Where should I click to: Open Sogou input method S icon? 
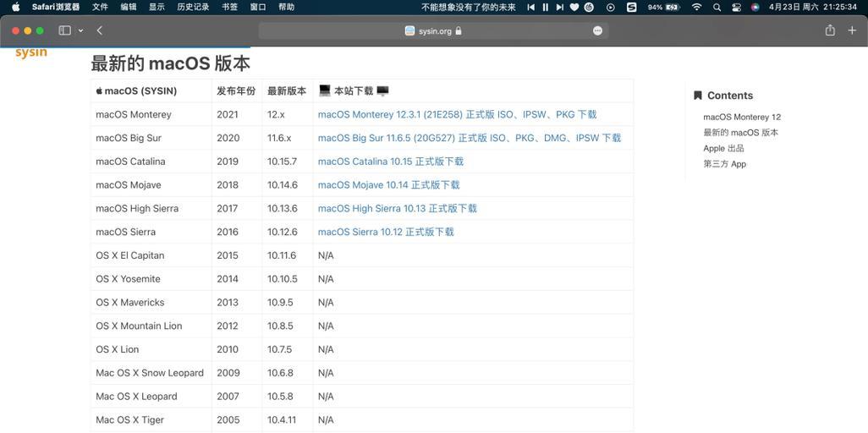pos(632,8)
